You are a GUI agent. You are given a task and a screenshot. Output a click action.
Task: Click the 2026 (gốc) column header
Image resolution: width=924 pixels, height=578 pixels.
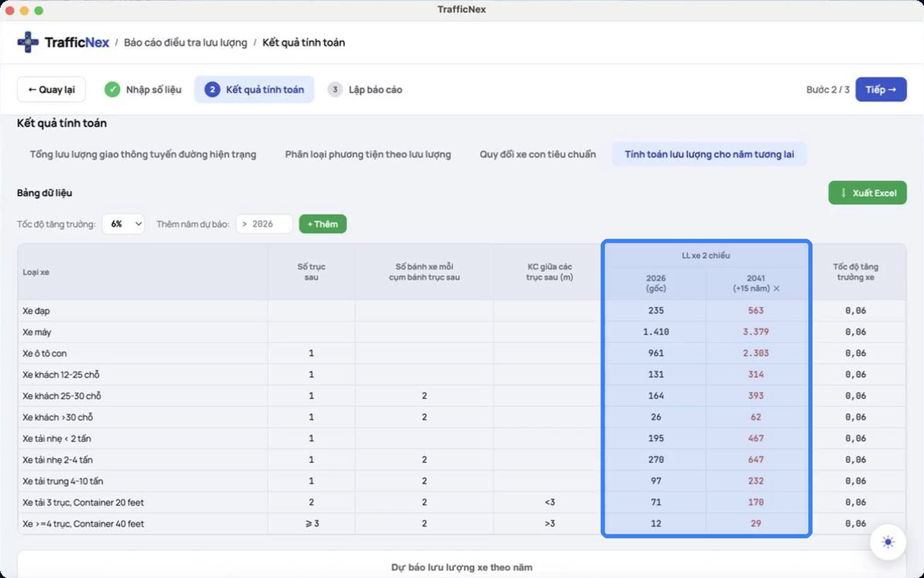pyautogui.click(x=656, y=283)
